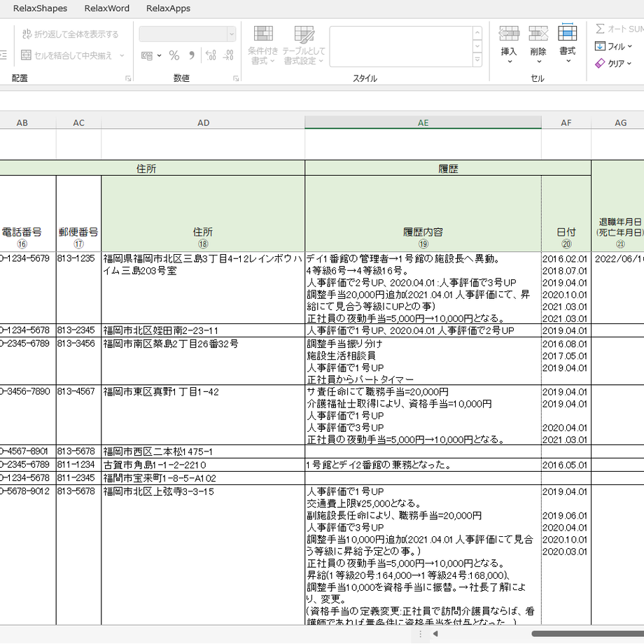644x644 pixels.
Task: Expand 書式 dropdown arrow
Action: [568, 61]
